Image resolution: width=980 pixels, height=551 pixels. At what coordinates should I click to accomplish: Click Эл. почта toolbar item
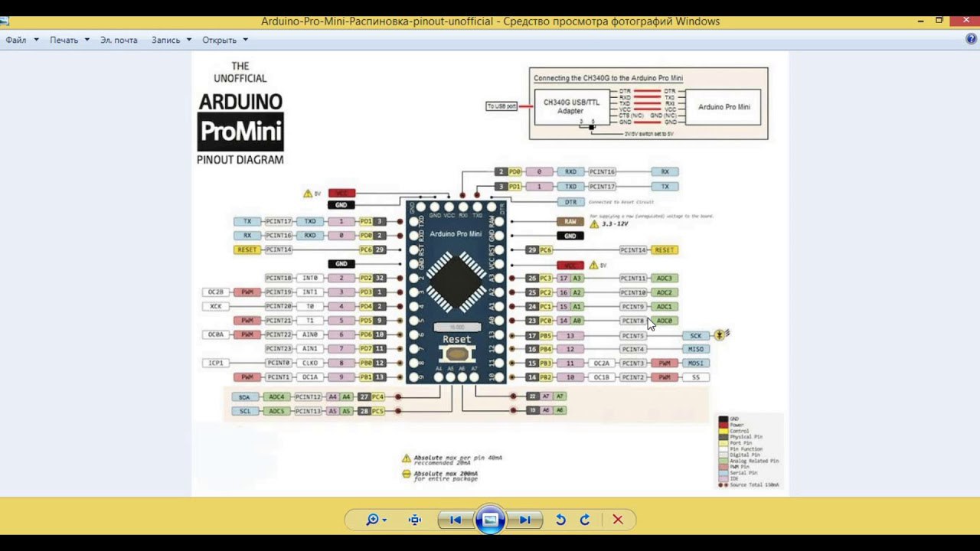pyautogui.click(x=119, y=40)
